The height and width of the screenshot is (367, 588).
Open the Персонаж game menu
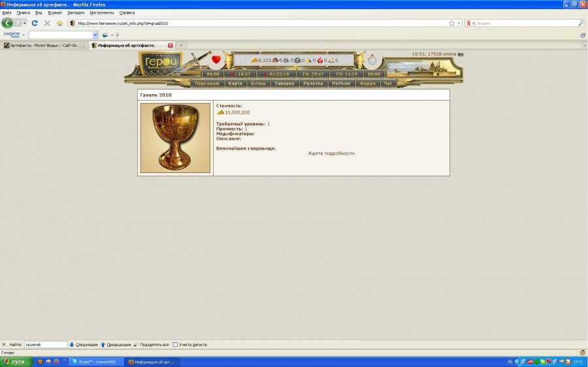[x=207, y=83]
